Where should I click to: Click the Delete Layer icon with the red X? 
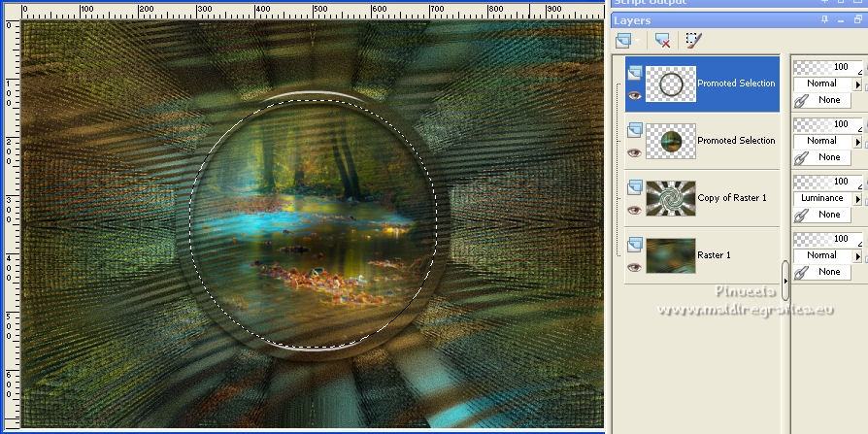[661, 40]
